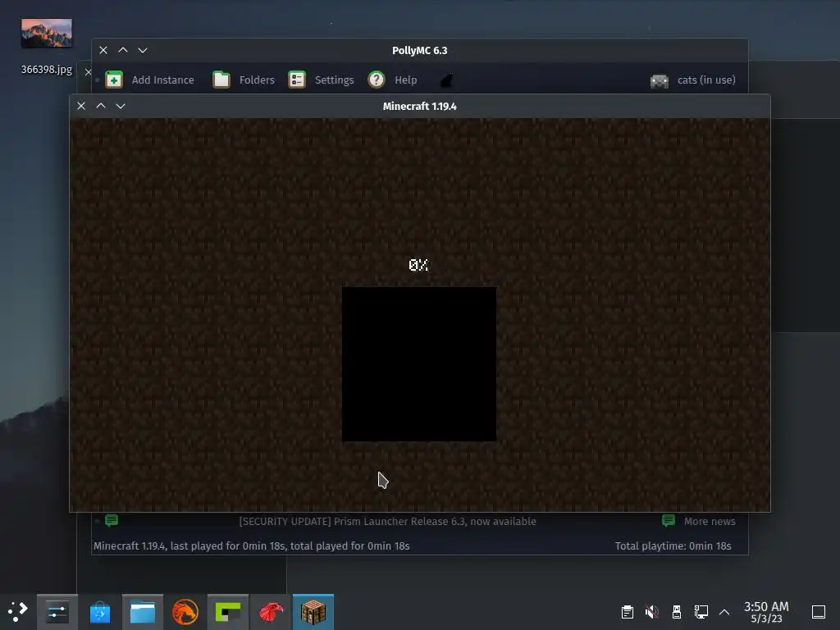Open the application launcher in the taskbar
The height and width of the screenshot is (630, 840).
pyautogui.click(x=18, y=612)
